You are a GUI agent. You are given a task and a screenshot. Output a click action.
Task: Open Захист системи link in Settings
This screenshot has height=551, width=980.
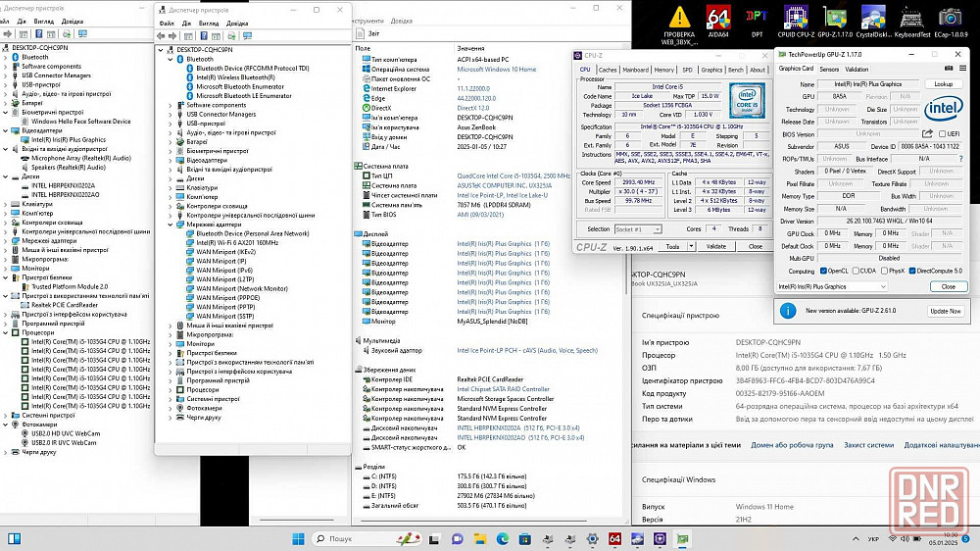[868, 445]
